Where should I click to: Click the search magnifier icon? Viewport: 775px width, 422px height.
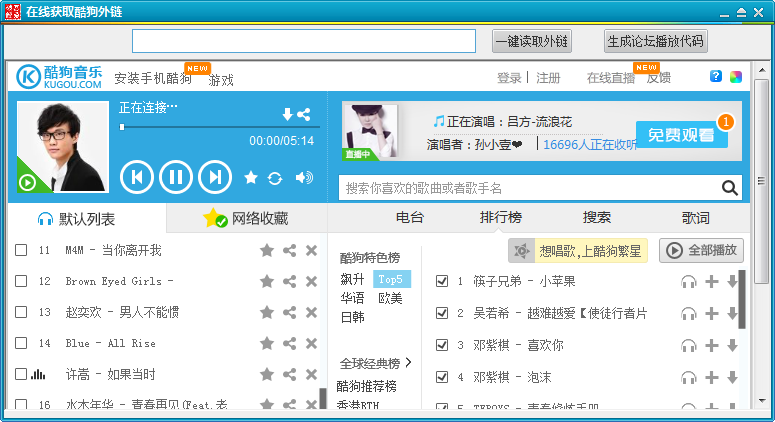click(x=730, y=188)
